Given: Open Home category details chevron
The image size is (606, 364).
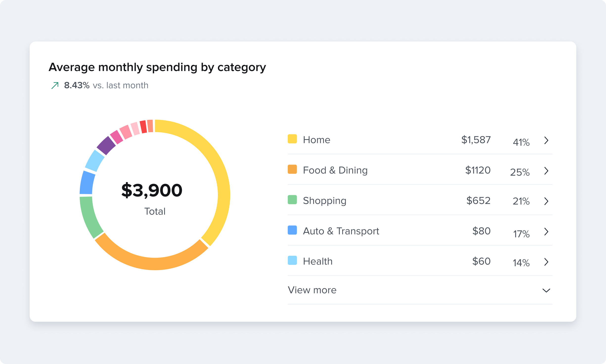Looking at the screenshot, I should click(x=546, y=140).
